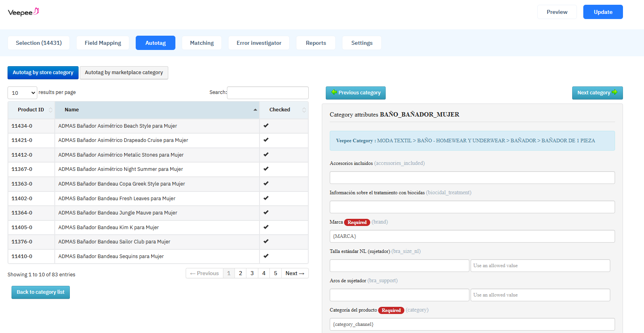Select Autotag by store category
This screenshot has width=644, height=333.
[43, 73]
